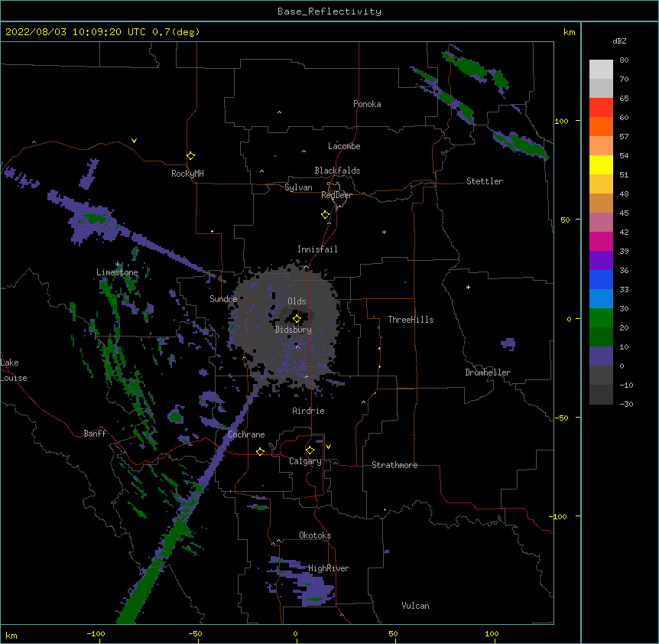The height and width of the screenshot is (644, 659).
Task: Select the radar site diamond between Olds and Didsbury
Action: click(297, 319)
